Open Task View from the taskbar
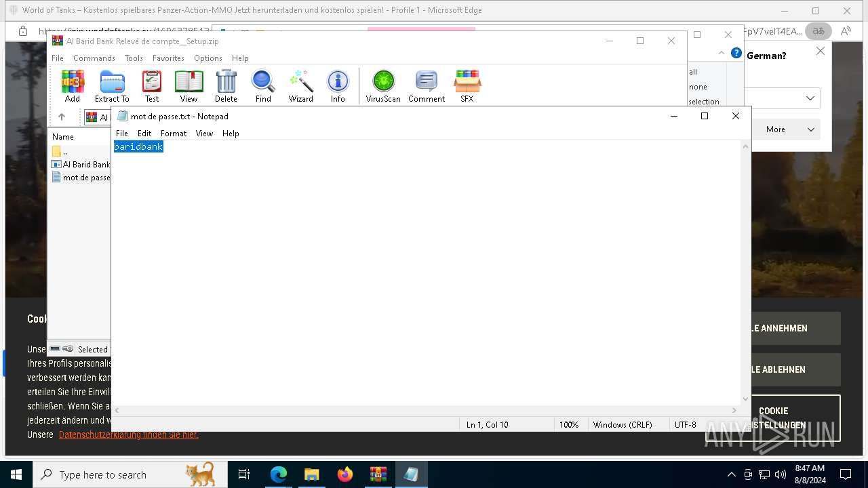The image size is (868, 488). click(244, 474)
